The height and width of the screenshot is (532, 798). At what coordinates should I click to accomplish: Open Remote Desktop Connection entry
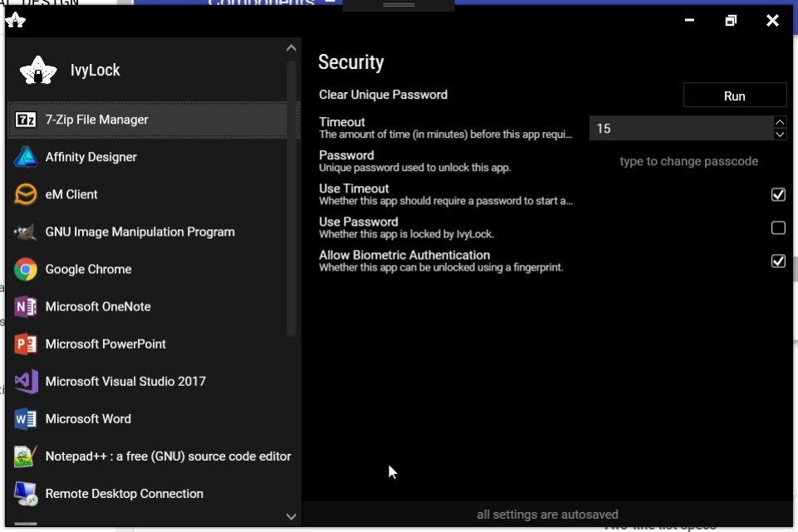coord(124,494)
